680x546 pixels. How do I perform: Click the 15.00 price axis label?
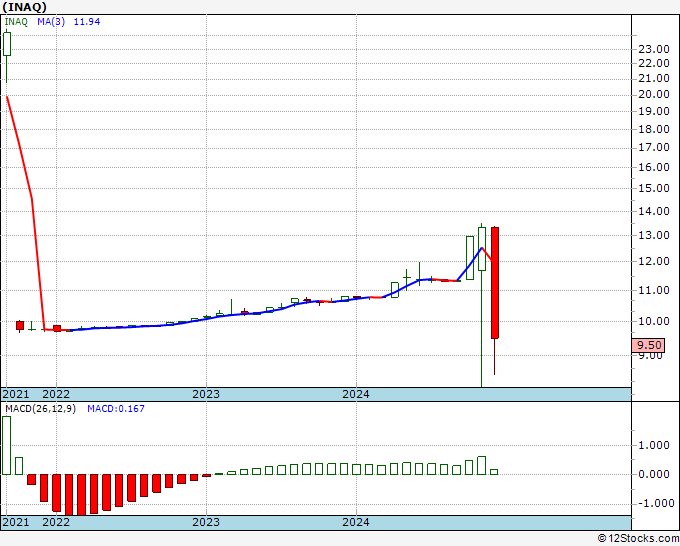(654, 188)
